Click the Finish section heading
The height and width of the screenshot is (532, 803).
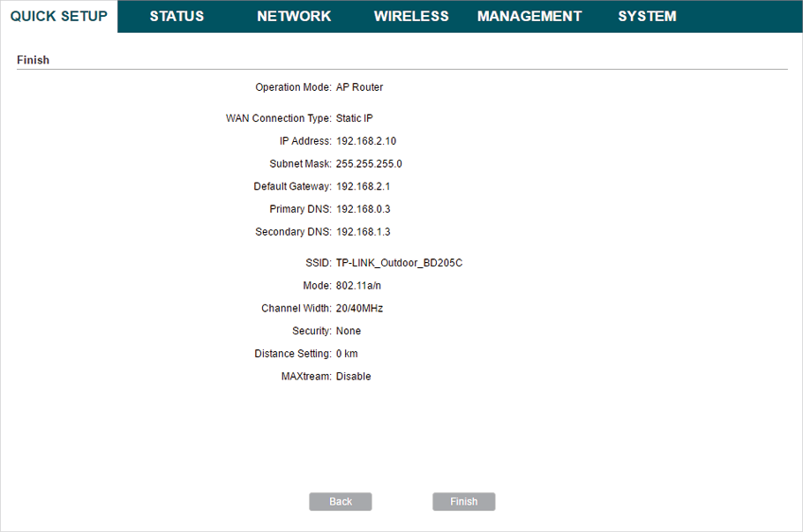[34, 60]
